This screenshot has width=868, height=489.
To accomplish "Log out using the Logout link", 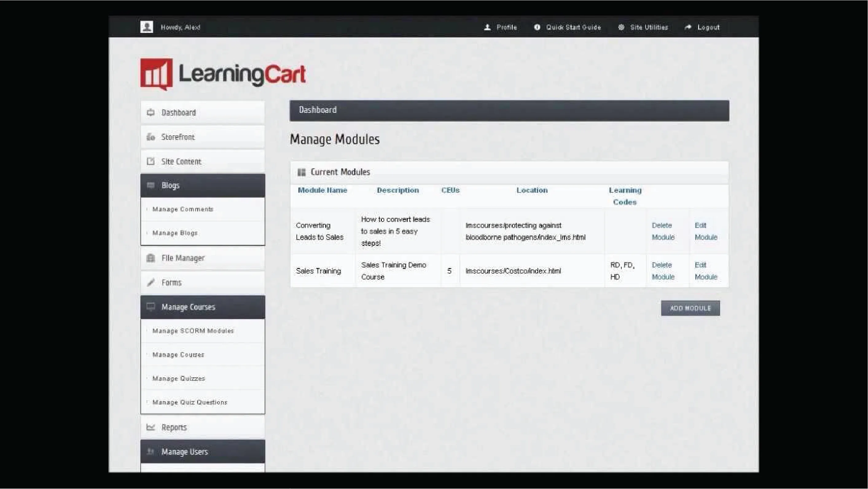I will [x=708, y=27].
